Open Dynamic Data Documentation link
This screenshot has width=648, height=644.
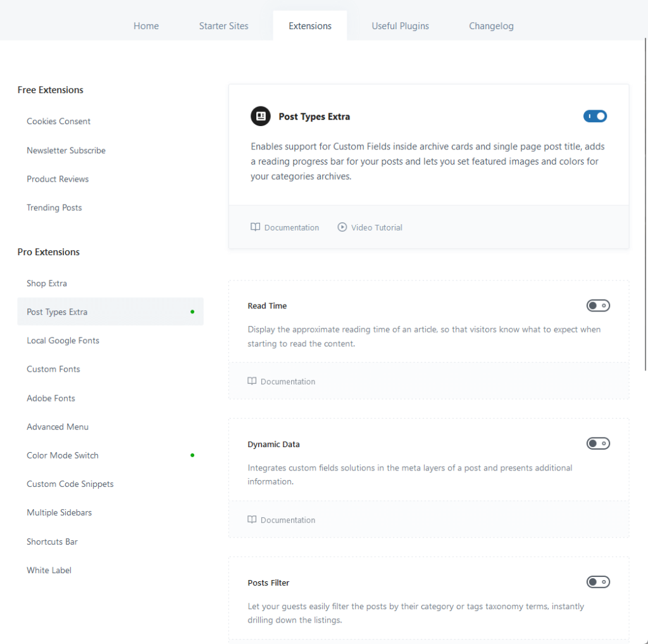[x=282, y=520]
